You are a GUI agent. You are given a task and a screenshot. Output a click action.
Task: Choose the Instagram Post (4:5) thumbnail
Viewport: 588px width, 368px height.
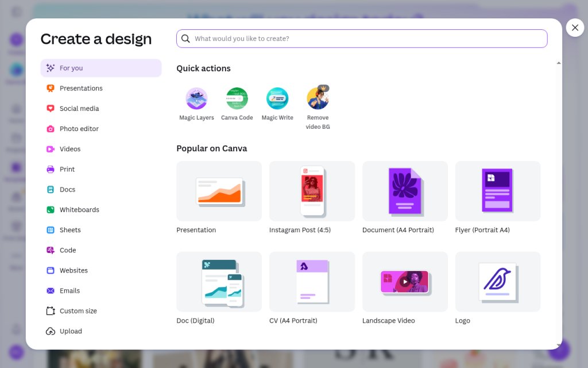point(312,191)
